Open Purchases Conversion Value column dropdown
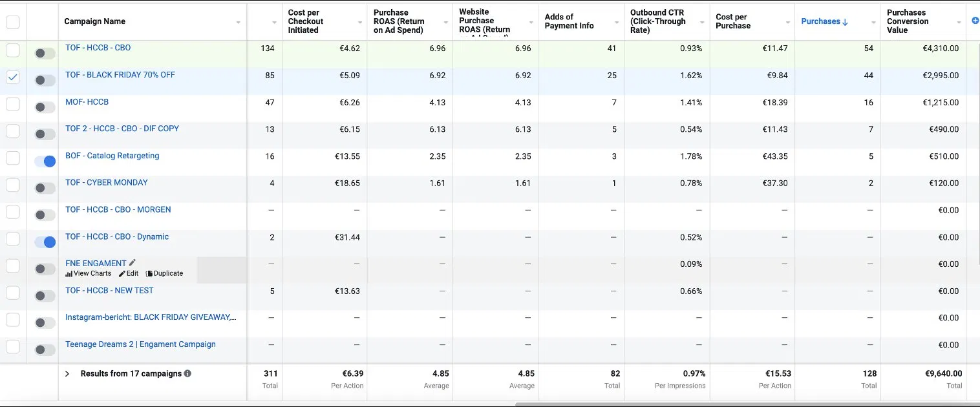980x407 pixels. coord(959,23)
